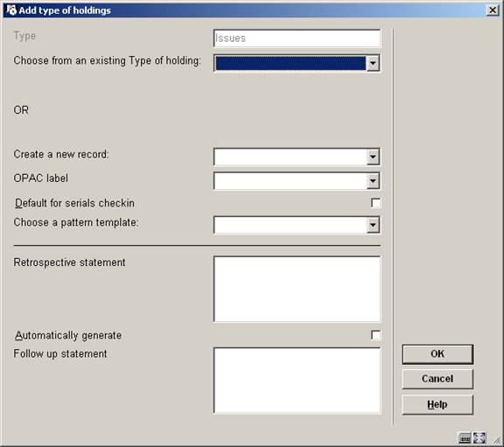Screen dimensions: 504x447
Task: Expand the Choose a pattern template dropdown
Action: coord(373,225)
